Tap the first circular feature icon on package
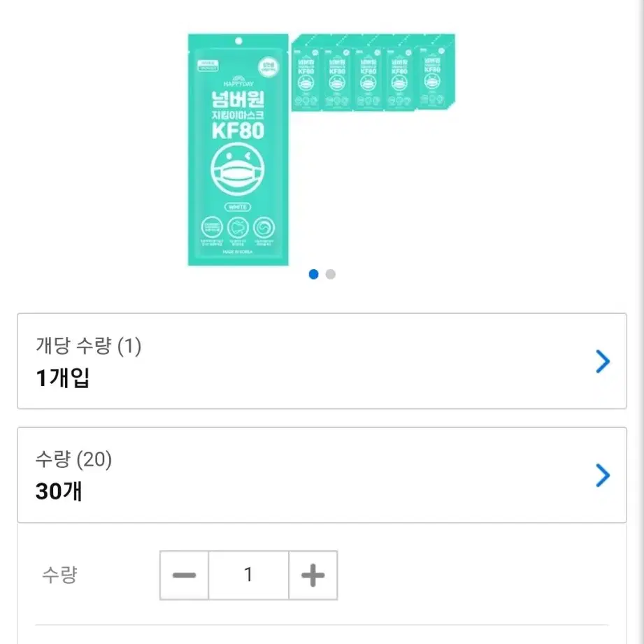This screenshot has width=644, height=644. click(212, 227)
